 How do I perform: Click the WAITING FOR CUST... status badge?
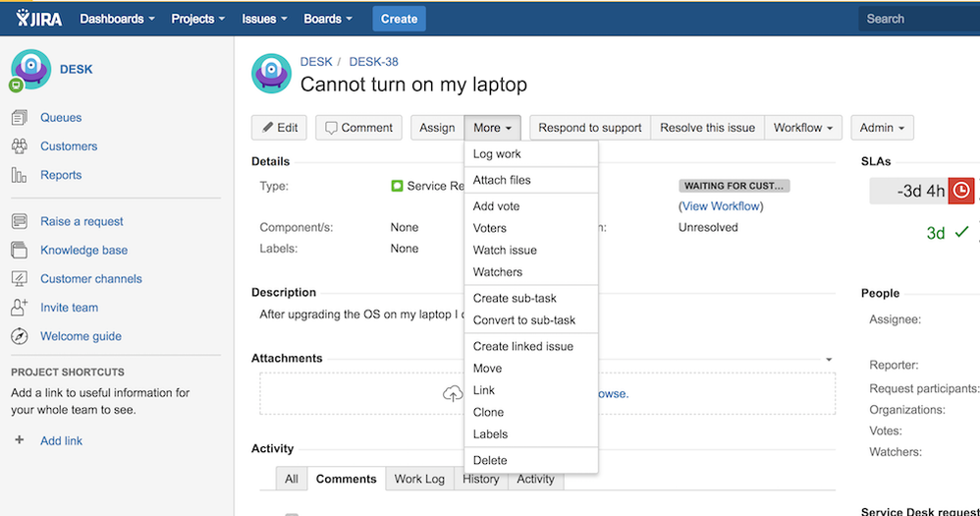[x=735, y=186]
